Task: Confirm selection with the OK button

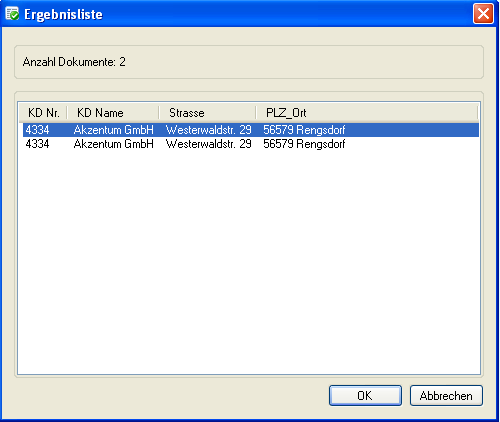Action: (x=365, y=396)
